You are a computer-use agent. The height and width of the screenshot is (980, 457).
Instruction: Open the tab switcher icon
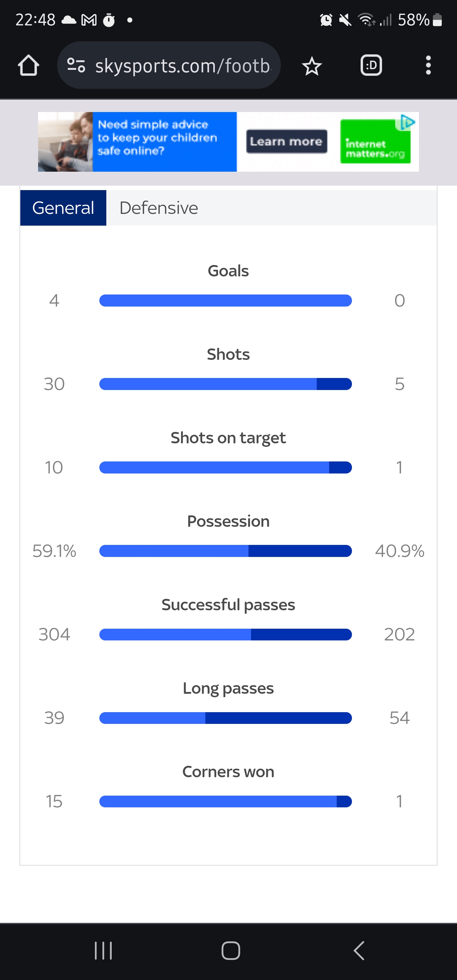(x=371, y=65)
